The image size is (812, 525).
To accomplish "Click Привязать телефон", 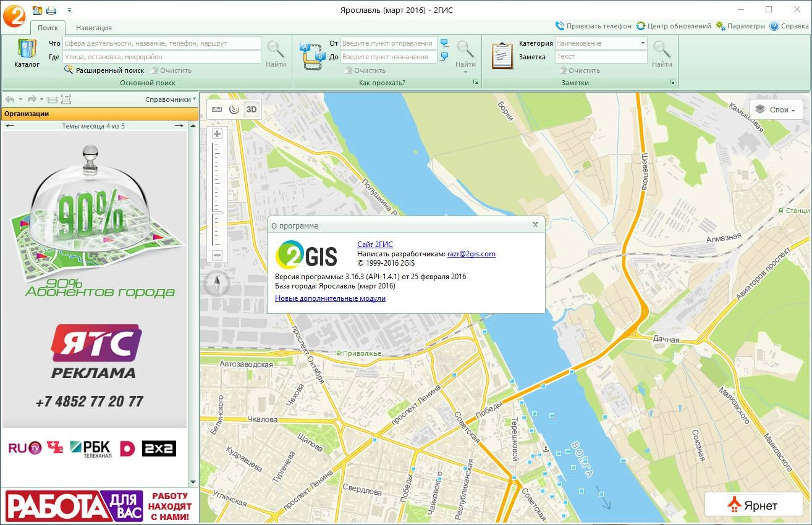I will pos(593,26).
